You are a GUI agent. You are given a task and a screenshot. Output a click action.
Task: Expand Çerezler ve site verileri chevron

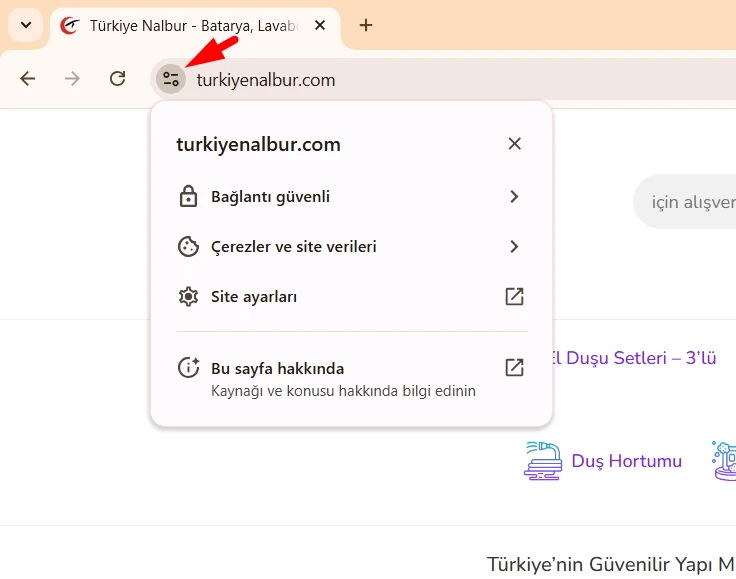coord(514,247)
